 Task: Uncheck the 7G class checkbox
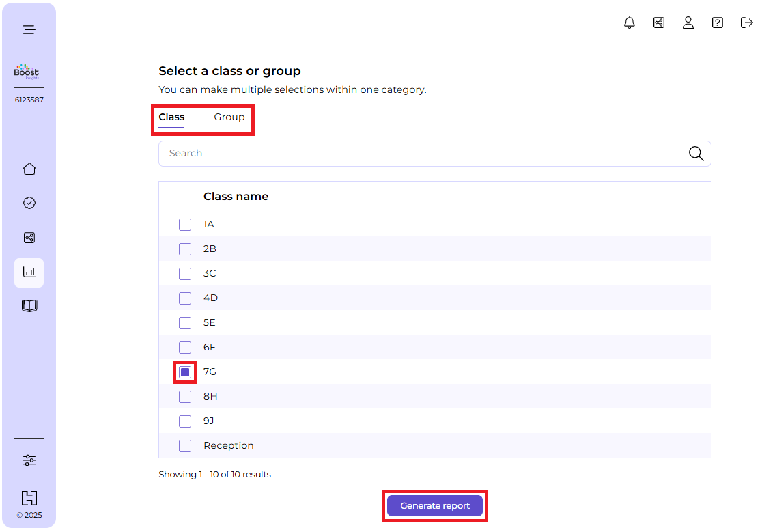[x=185, y=372]
